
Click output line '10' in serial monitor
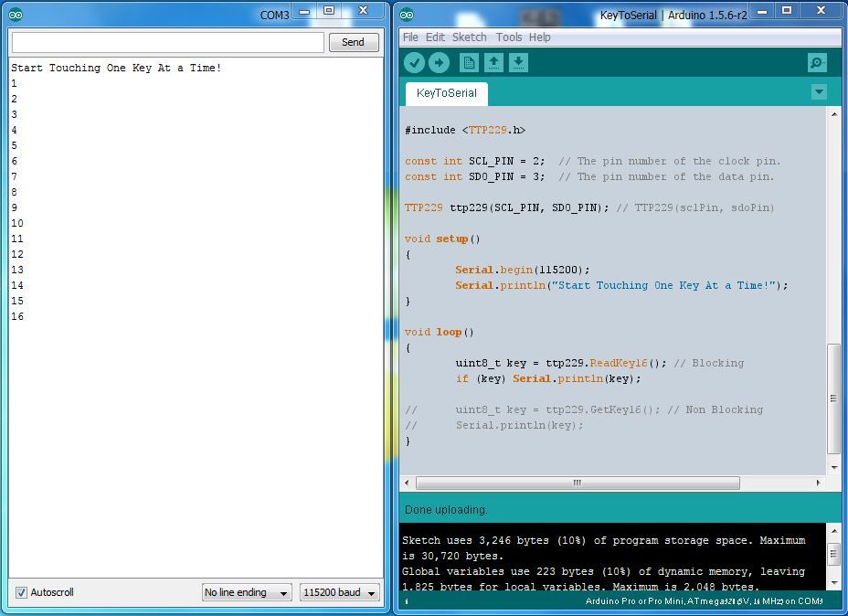(17, 223)
